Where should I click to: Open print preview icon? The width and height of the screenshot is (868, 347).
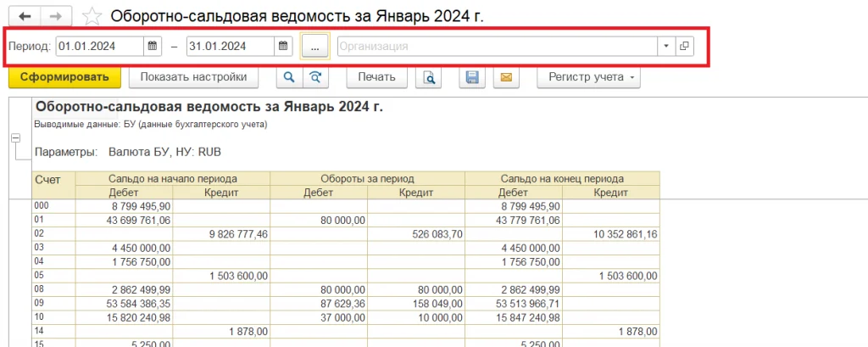pos(430,77)
